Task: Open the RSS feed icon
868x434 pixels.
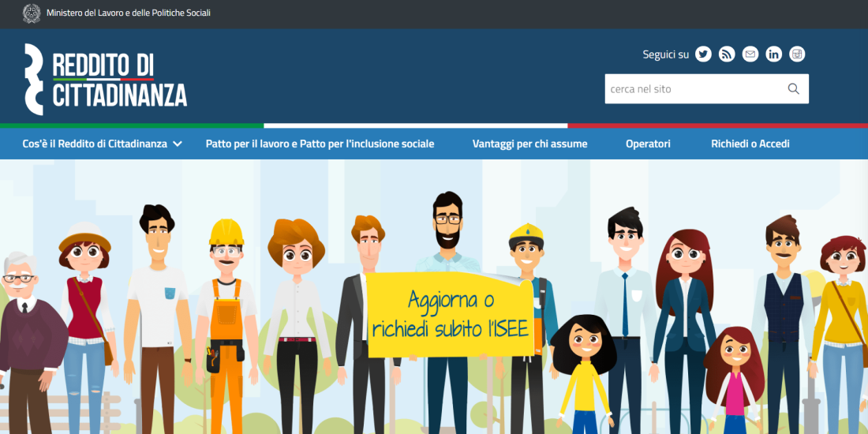Action: point(727,54)
